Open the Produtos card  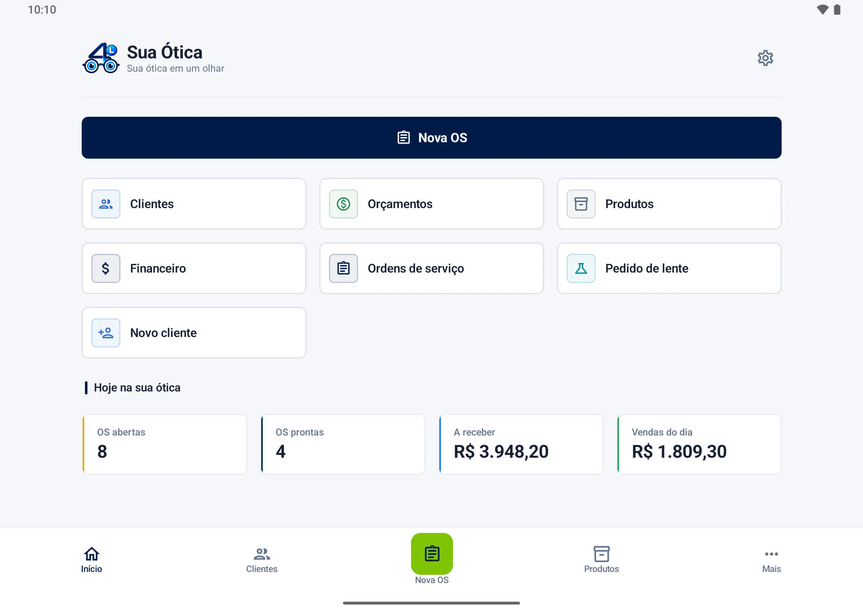point(669,204)
